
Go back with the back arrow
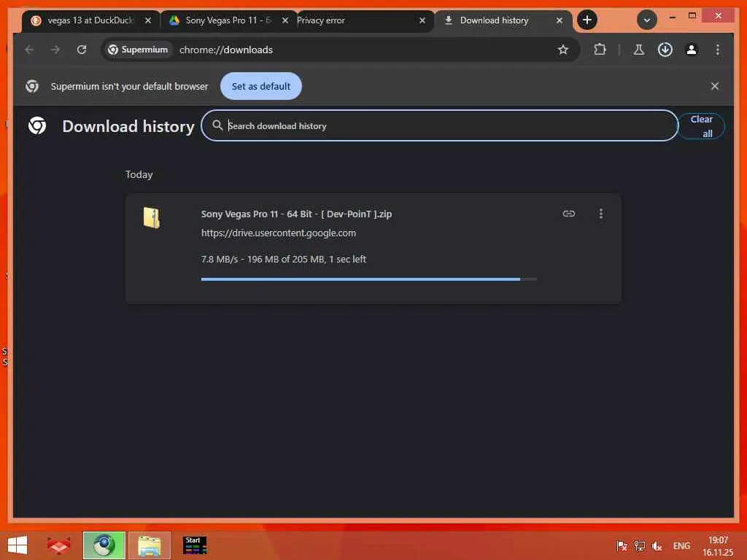click(29, 50)
